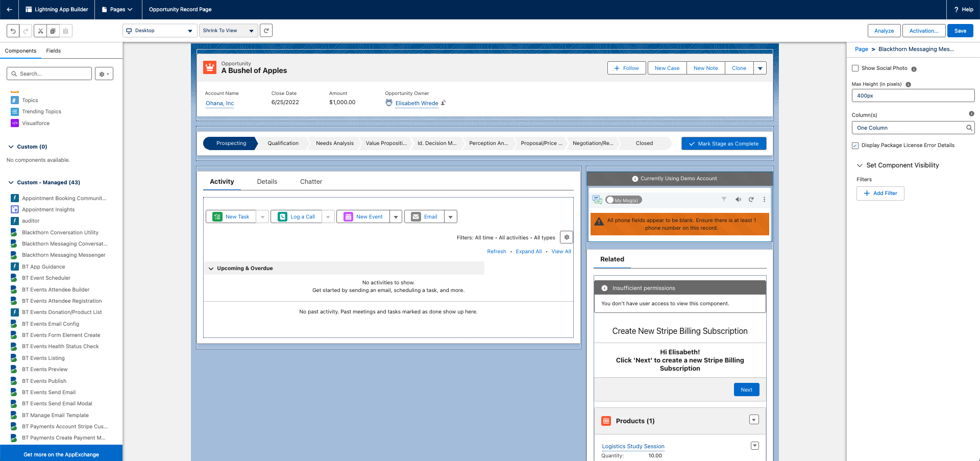Click the Add Filter button
The width and height of the screenshot is (980, 461).
(880, 193)
